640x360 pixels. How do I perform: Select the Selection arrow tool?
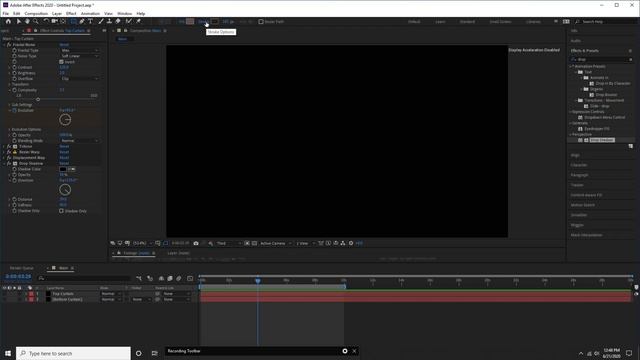[18, 21]
